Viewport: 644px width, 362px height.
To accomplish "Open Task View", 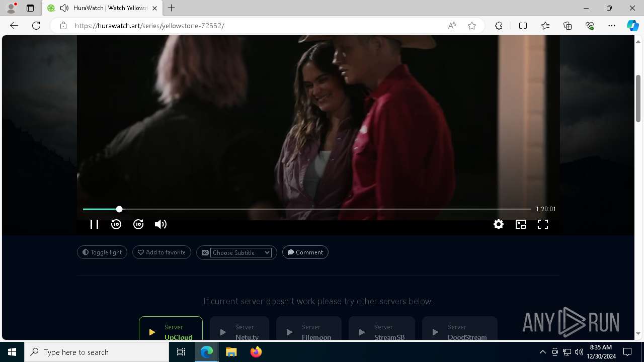I will click(181, 352).
